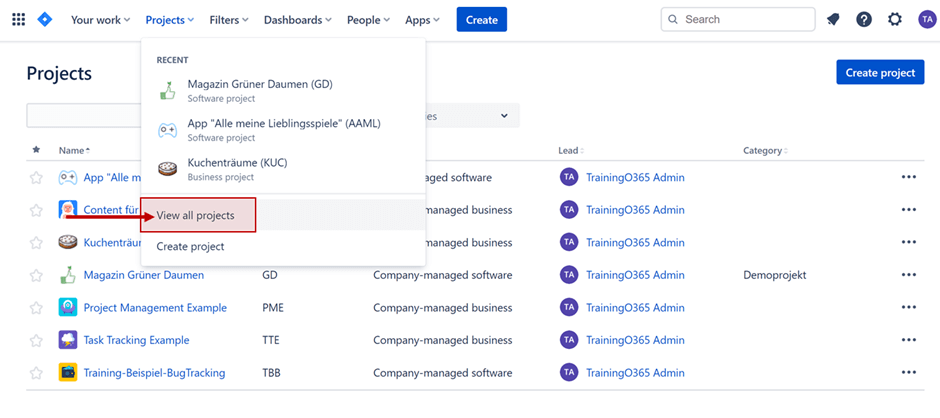Viewport: 940px width, 418px height.
Task: Open the Project Management Example link
Action: coord(155,308)
